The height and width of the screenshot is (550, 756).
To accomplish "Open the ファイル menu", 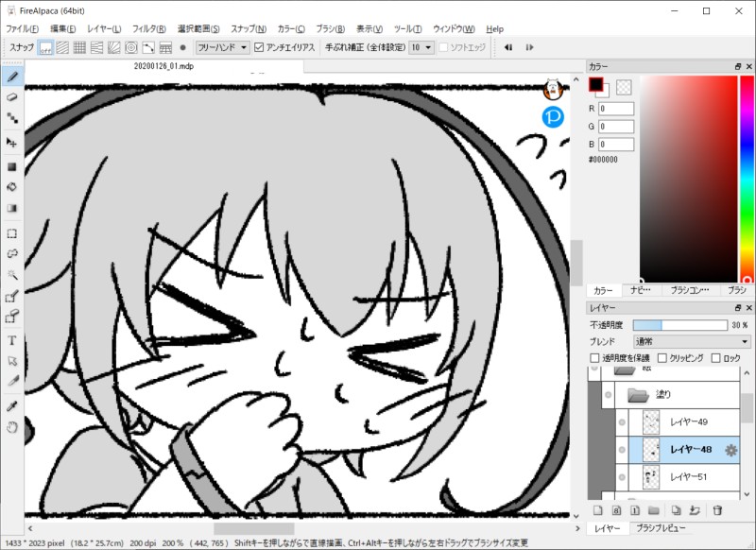I will (x=22, y=29).
